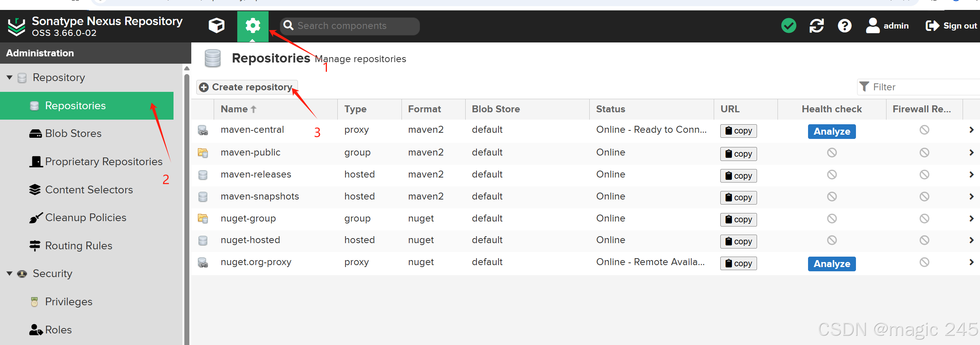The width and height of the screenshot is (980, 345).
Task: Sort by Blob Store column header
Action: (x=527, y=109)
